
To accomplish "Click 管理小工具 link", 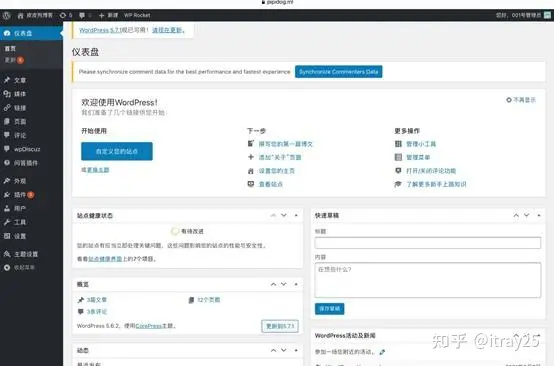I will point(421,144).
